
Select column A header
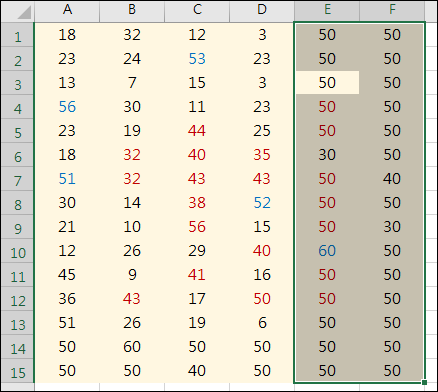coord(67,12)
